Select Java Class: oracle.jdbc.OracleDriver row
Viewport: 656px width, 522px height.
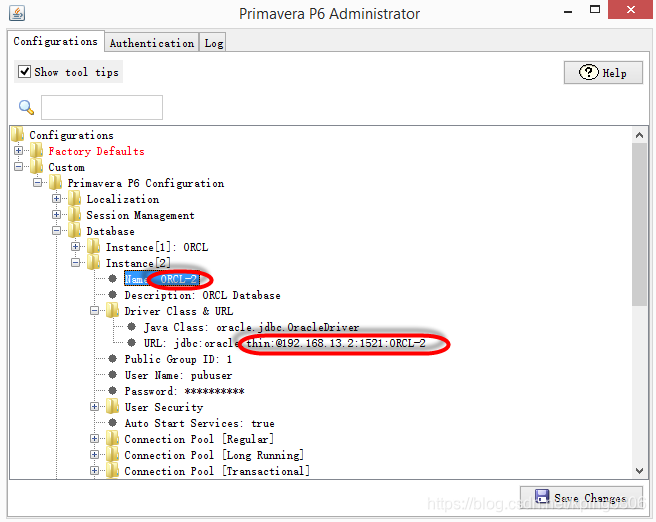tap(251, 327)
